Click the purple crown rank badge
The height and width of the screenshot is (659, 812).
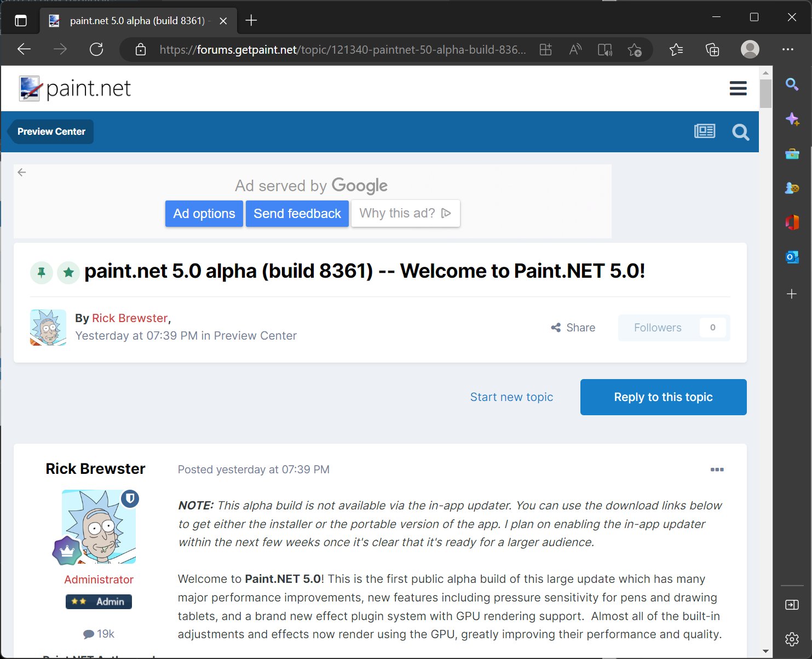point(67,551)
